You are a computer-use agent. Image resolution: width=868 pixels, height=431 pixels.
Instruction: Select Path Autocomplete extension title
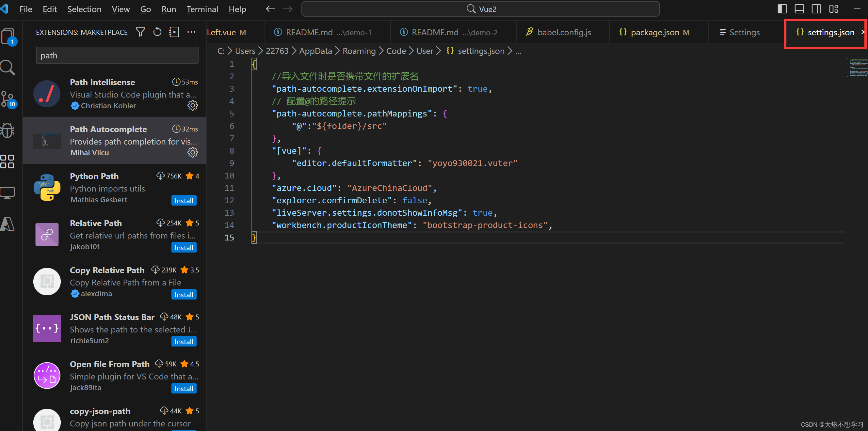click(108, 129)
